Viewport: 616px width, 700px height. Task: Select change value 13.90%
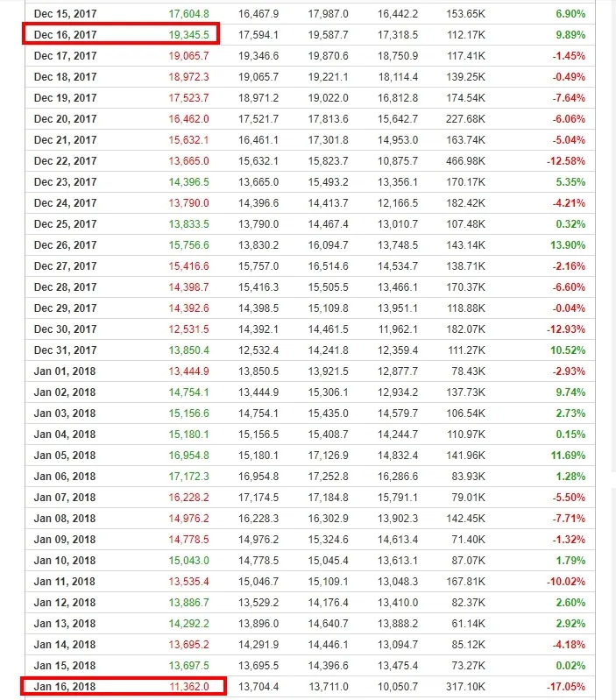pos(568,244)
